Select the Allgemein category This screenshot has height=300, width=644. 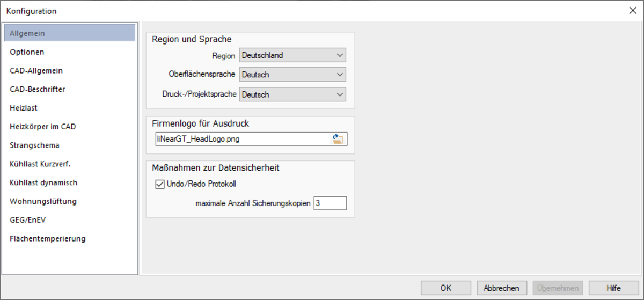pos(70,33)
